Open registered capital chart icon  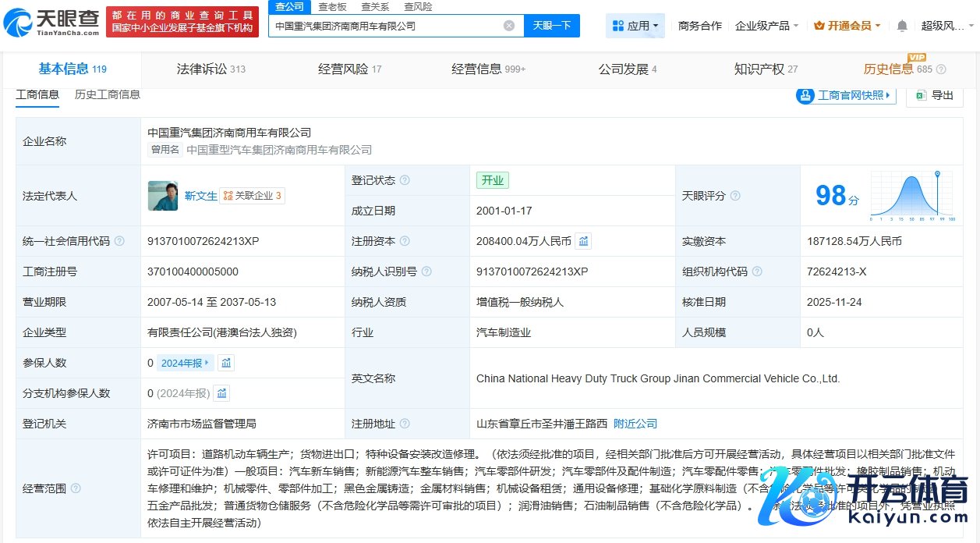pos(583,241)
